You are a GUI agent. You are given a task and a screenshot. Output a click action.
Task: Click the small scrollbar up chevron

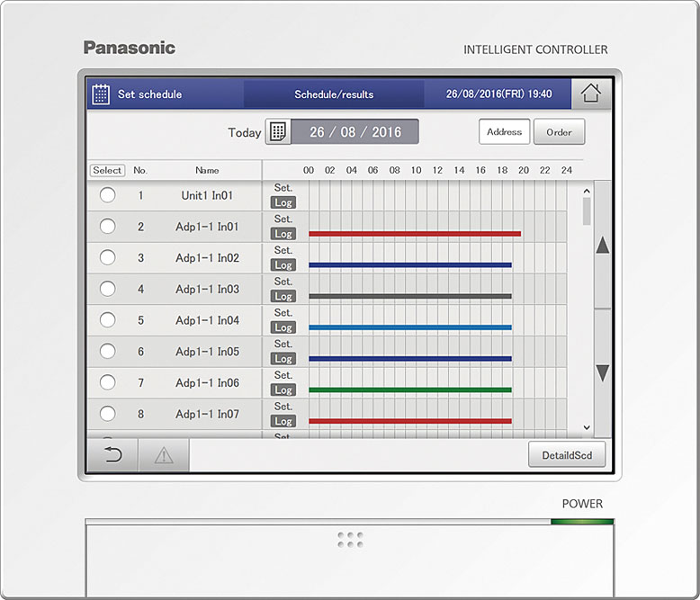point(587,191)
